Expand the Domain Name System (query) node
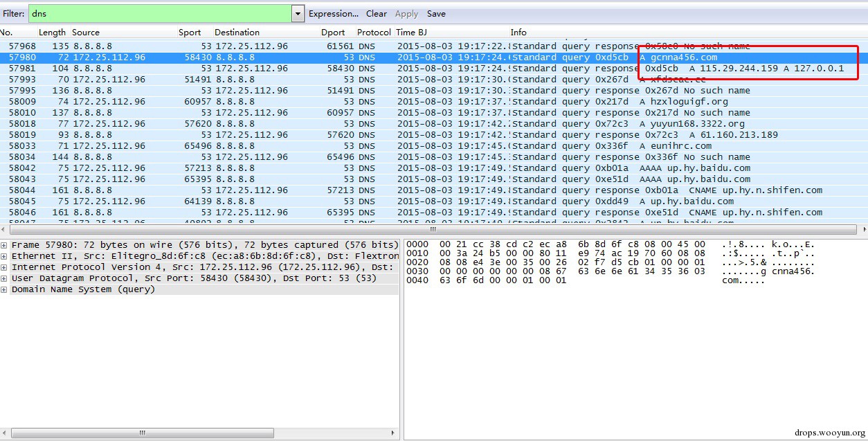Viewport: 868px width, 441px height. [5, 289]
